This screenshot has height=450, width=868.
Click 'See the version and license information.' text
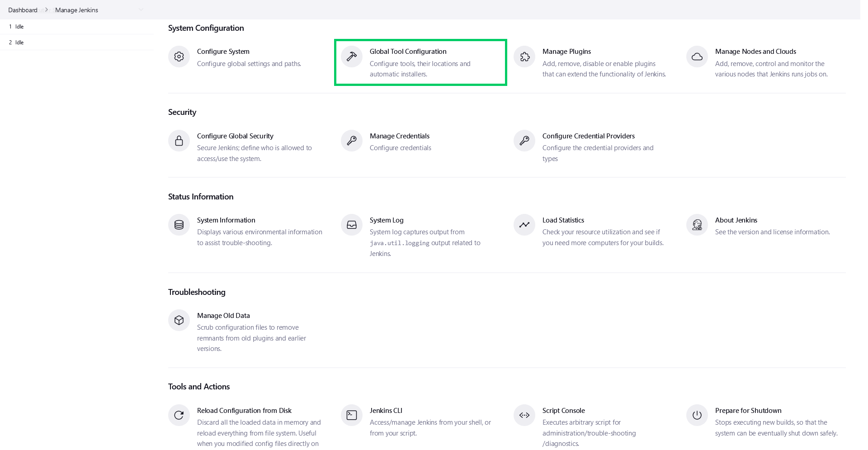click(773, 232)
